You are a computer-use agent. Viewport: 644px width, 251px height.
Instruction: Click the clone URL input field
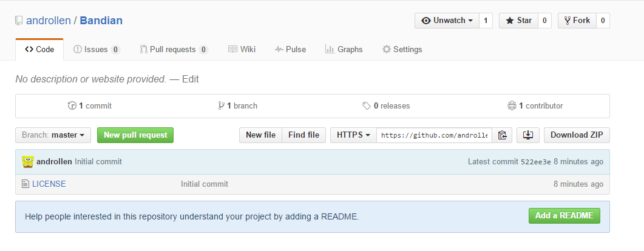pyautogui.click(x=434, y=135)
